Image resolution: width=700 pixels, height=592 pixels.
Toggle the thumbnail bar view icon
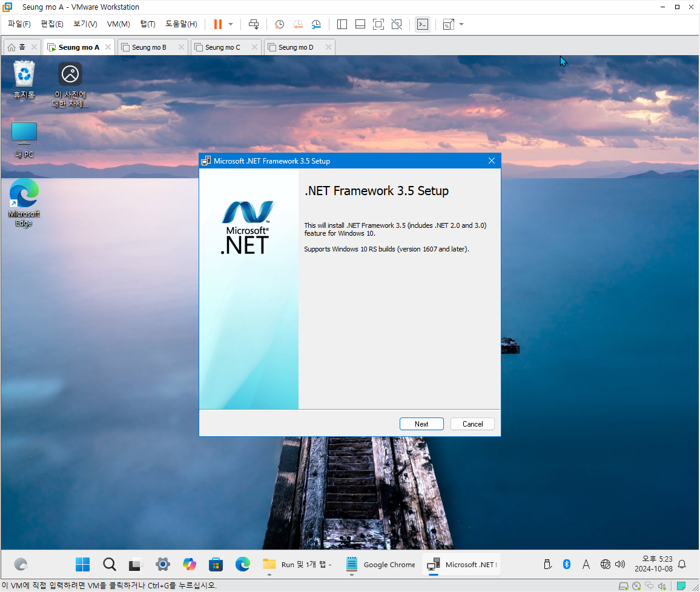coord(360,24)
